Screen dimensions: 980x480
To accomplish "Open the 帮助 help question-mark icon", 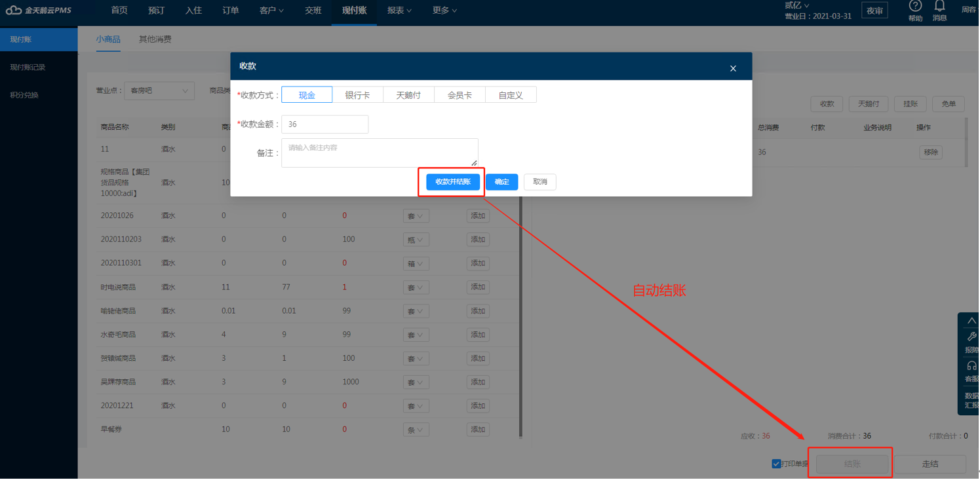I will (x=916, y=7).
